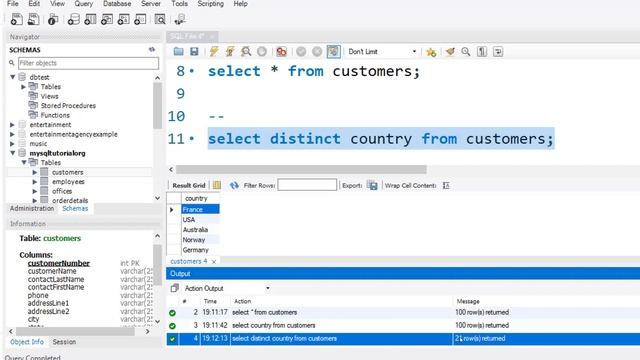Create a new SQL tab from main toolbar
This screenshot has height=360, width=640.
17,19
